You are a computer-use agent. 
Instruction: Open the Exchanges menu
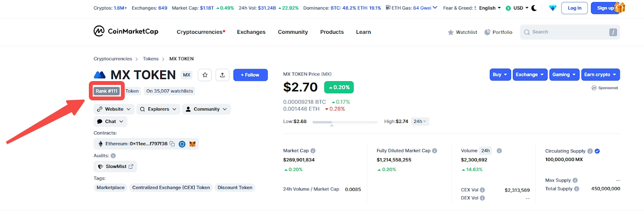(251, 32)
